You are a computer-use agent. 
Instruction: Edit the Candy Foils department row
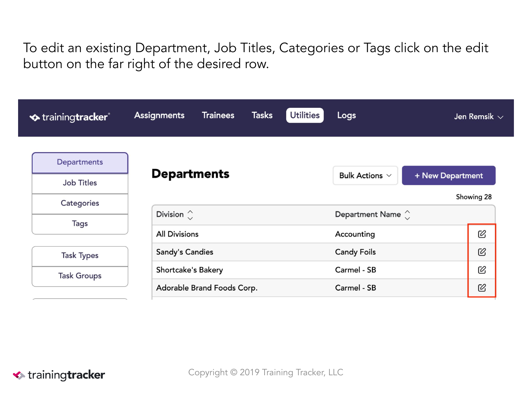tap(482, 252)
